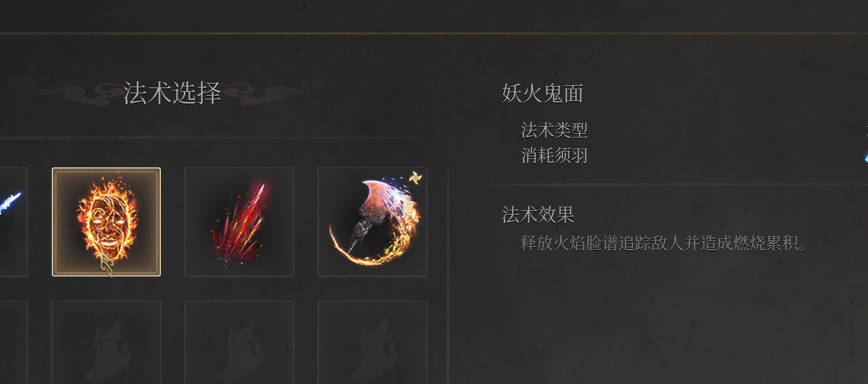Click the 法术类型 label
This screenshot has height=384, width=868.
pyautogui.click(x=554, y=130)
